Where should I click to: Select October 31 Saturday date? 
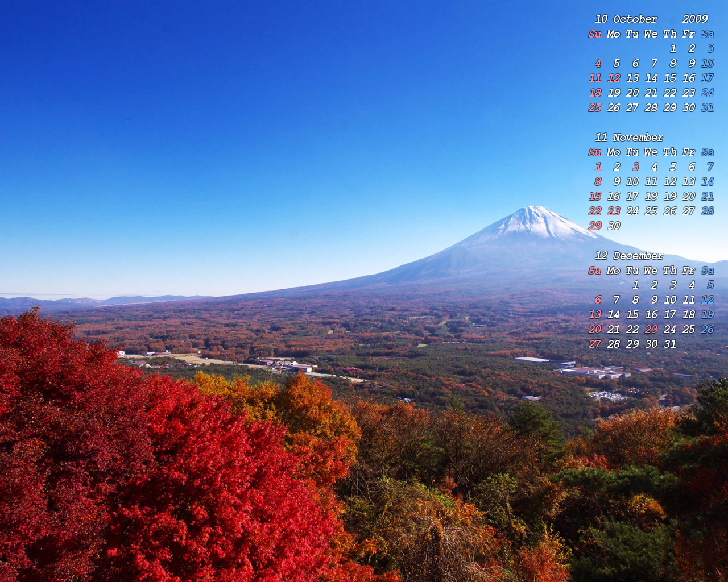pos(708,108)
